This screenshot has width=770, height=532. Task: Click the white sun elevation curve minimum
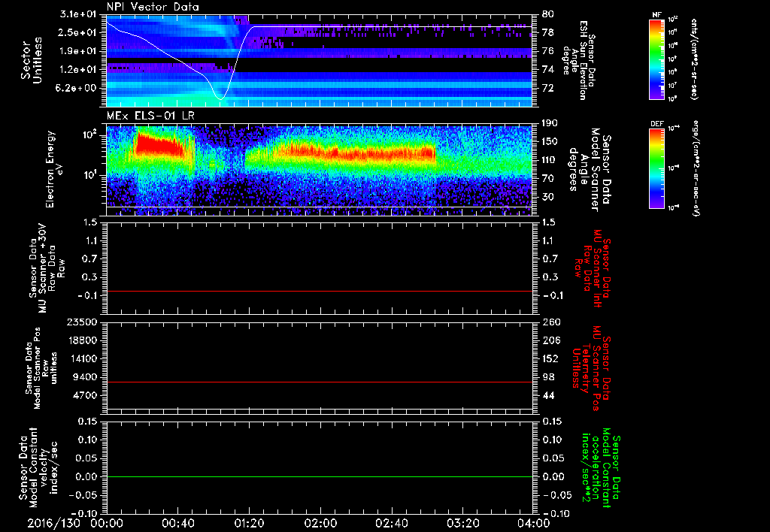(x=220, y=98)
